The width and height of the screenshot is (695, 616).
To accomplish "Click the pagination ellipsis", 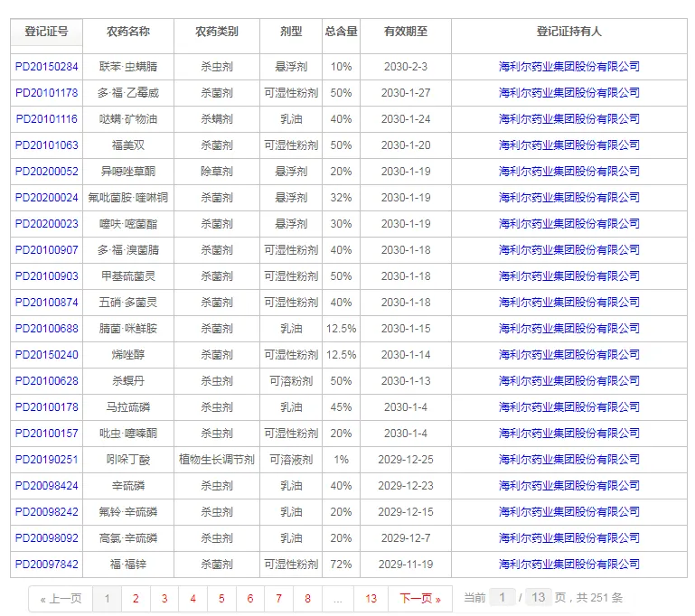I will tap(338, 599).
